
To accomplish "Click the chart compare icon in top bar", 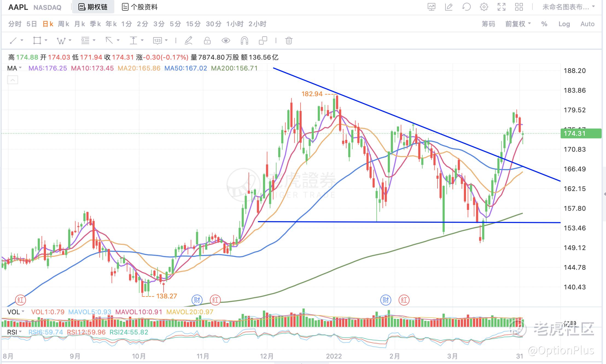I will [432, 7].
